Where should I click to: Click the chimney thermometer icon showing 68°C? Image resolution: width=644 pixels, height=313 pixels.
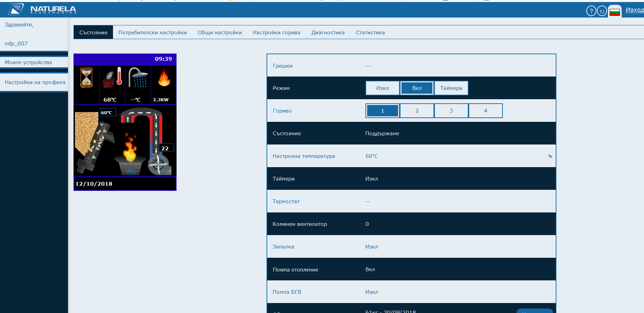pos(113,78)
